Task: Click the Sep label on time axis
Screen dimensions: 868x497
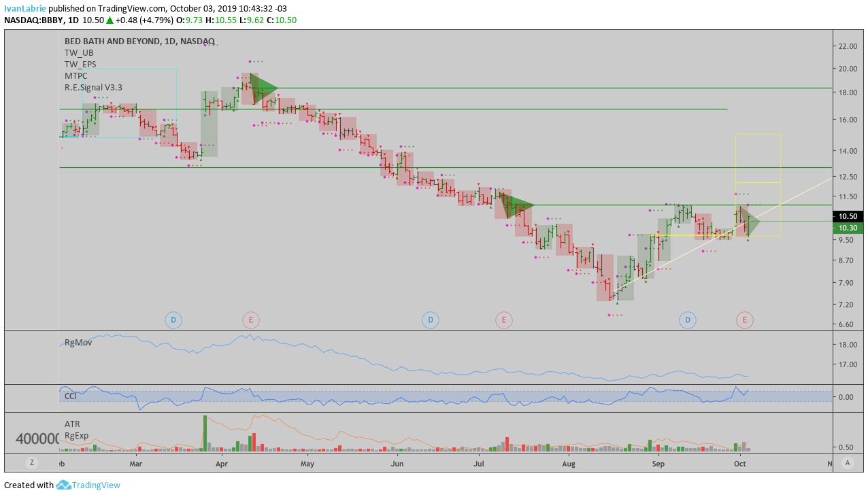Action: tap(658, 464)
